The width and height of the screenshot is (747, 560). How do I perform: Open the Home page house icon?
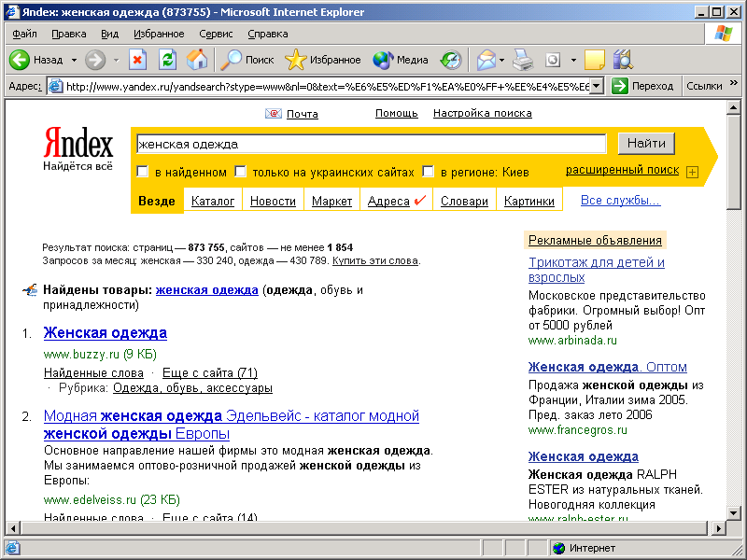click(197, 60)
